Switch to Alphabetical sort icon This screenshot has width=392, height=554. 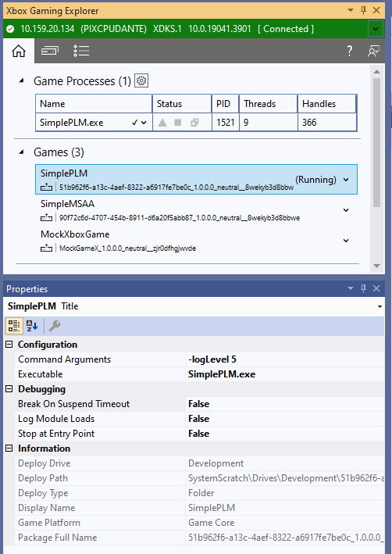tap(32, 326)
